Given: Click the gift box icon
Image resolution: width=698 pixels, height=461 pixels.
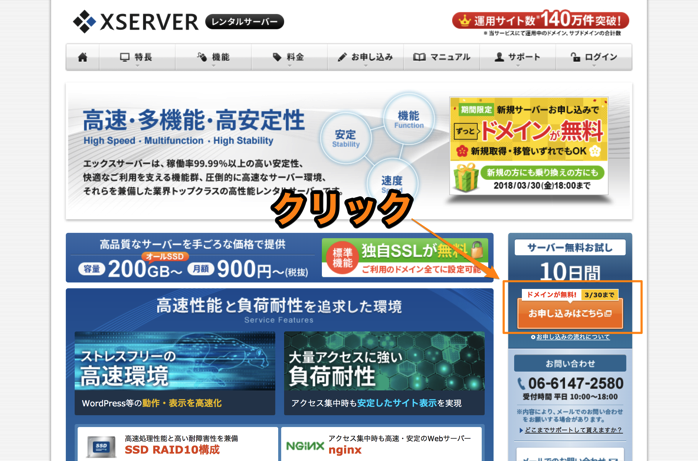Looking at the screenshot, I should (466, 177).
